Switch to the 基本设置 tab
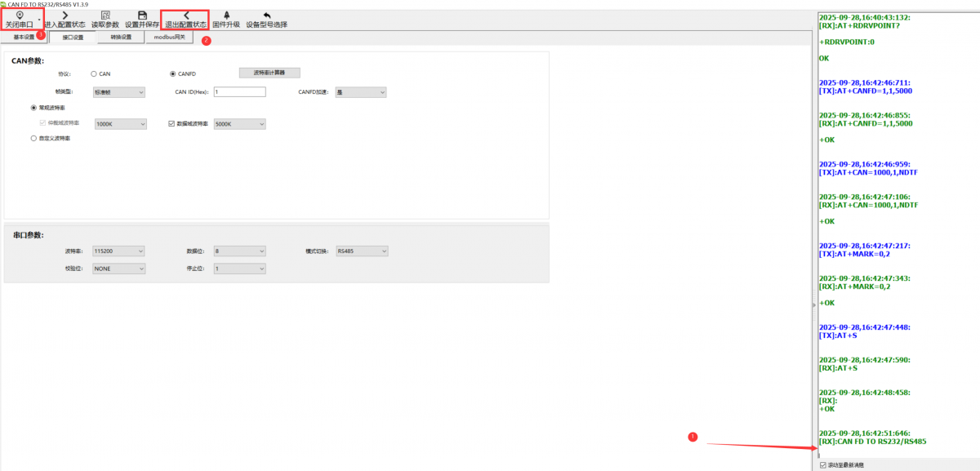The width and height of the screenshot is (980, 471). pos(24,38)
